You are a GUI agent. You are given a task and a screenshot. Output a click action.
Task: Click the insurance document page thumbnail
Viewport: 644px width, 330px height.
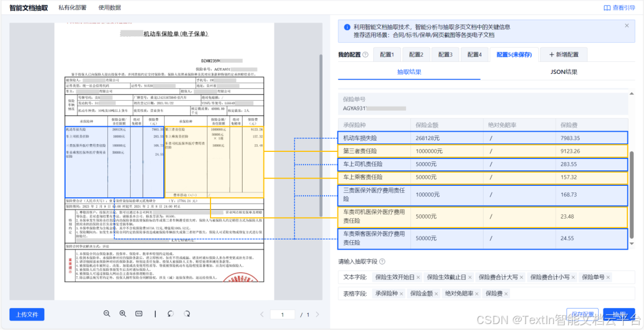coord(165,161)
